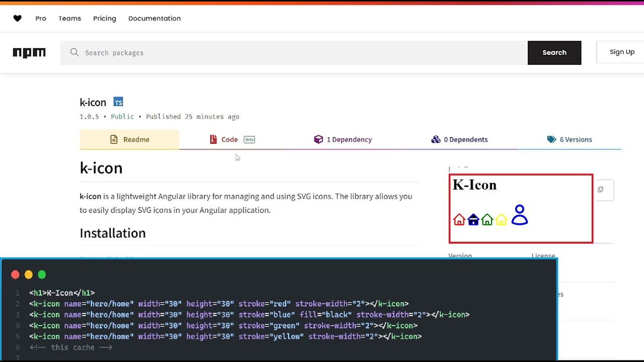Open the Teams page link

click(x=69, y=18)
